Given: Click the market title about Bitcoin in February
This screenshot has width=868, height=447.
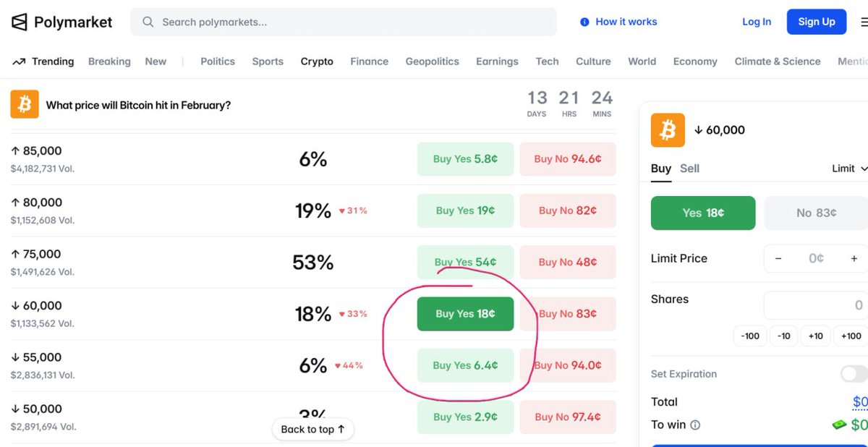Looking at the screenshot, I should pos(138,106).
